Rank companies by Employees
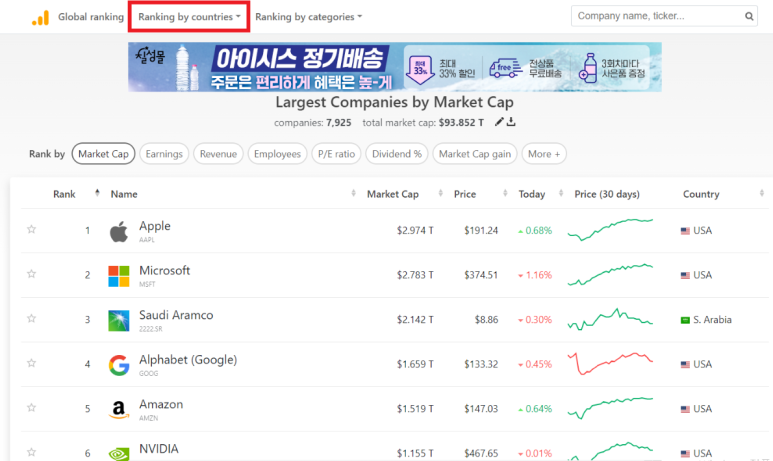 tap(278, 154)
